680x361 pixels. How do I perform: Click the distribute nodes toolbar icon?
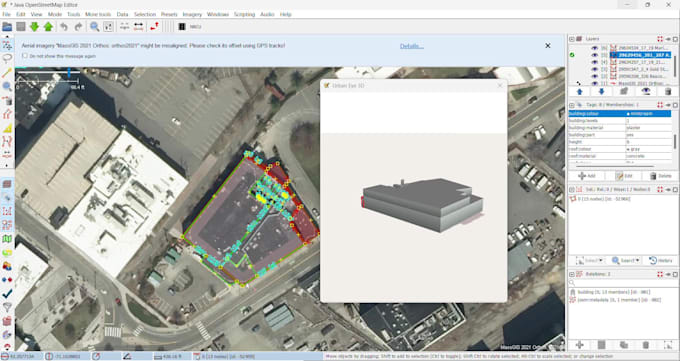pos(138,26)
